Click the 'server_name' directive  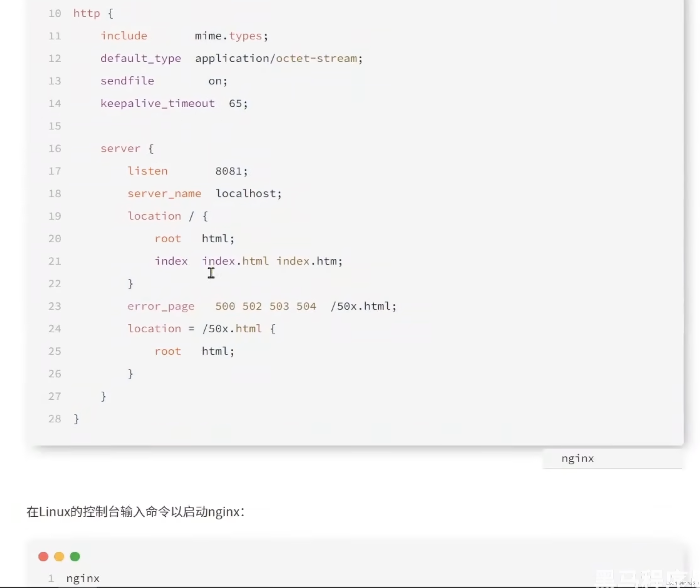(x=164, y=194)
